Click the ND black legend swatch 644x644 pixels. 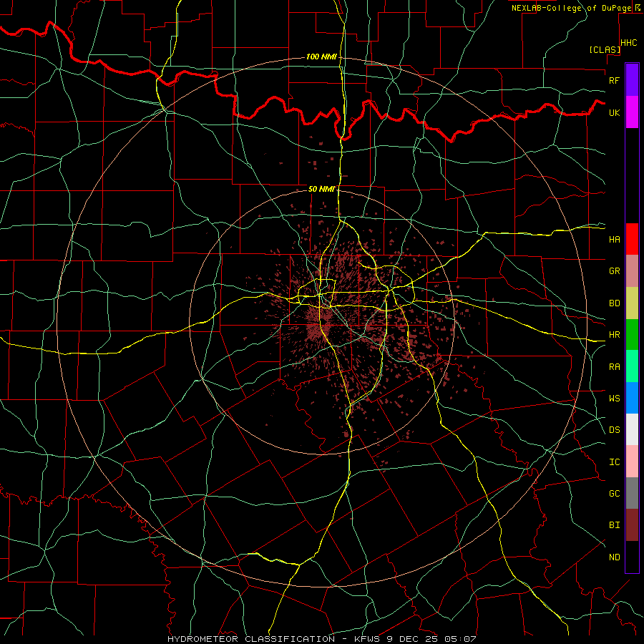click(x=632, y=557)
